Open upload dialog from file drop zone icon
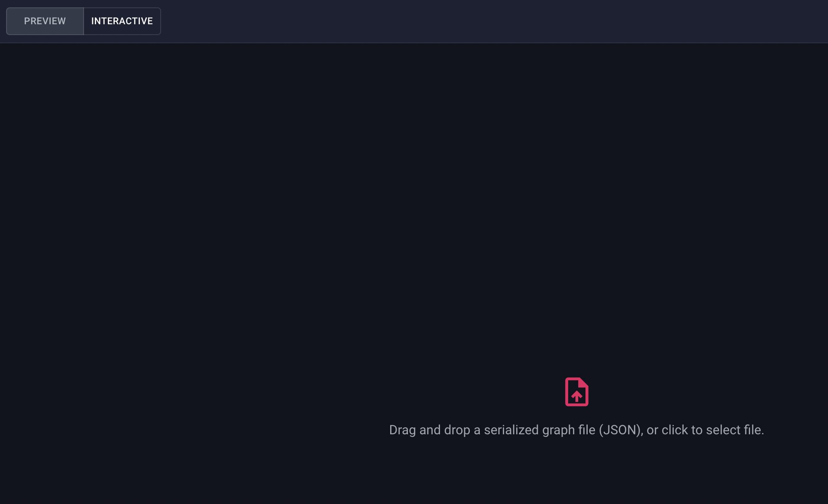 576,392
